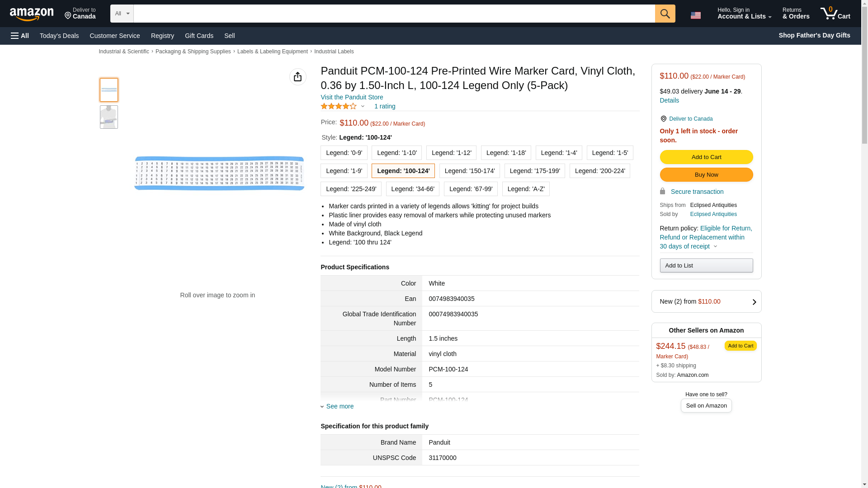Open the search category All dropdown
This screenshot has height=488, width=868.
(122, 14)
